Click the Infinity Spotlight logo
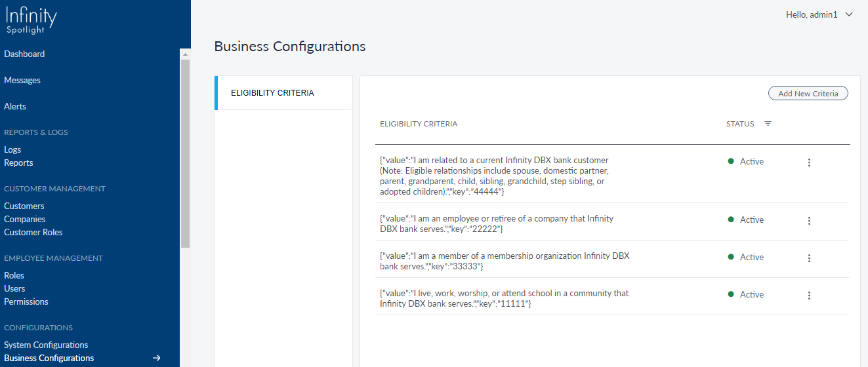This screenshot has width=868, height=367. pyautogui.click(x=31, y=20)
